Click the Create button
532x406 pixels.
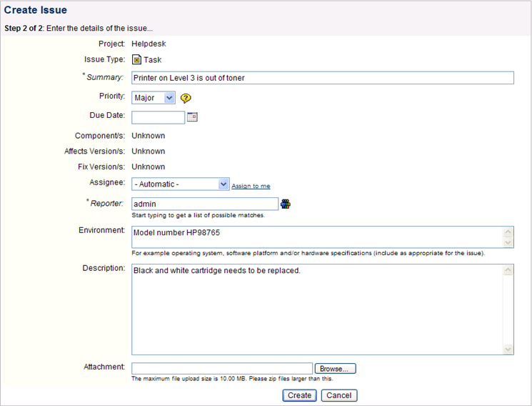click(299, 395)
